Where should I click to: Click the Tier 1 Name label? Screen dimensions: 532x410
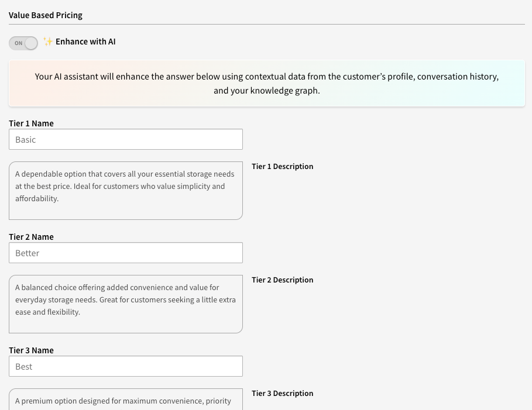click(31, 123)
